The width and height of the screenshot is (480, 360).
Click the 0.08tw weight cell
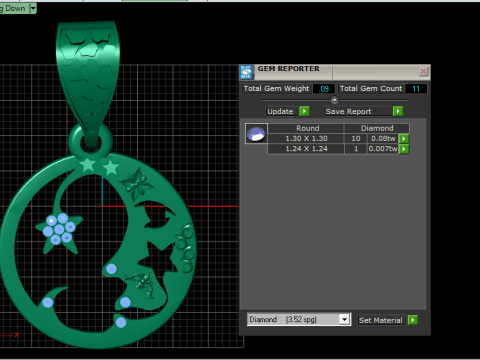pos(383,138)
